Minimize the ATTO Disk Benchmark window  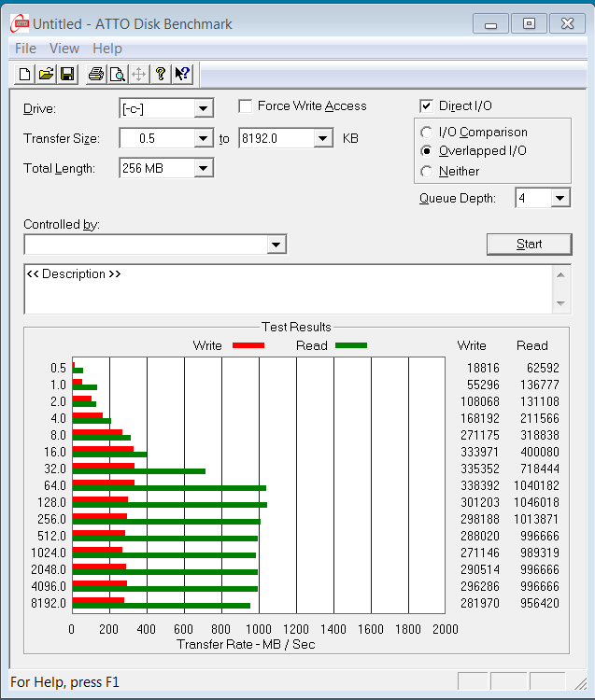490,23
